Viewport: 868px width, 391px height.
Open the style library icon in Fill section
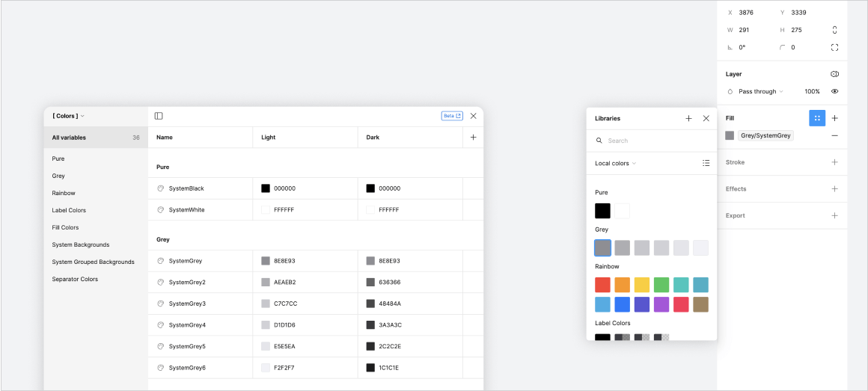click(x=816, y=118)
